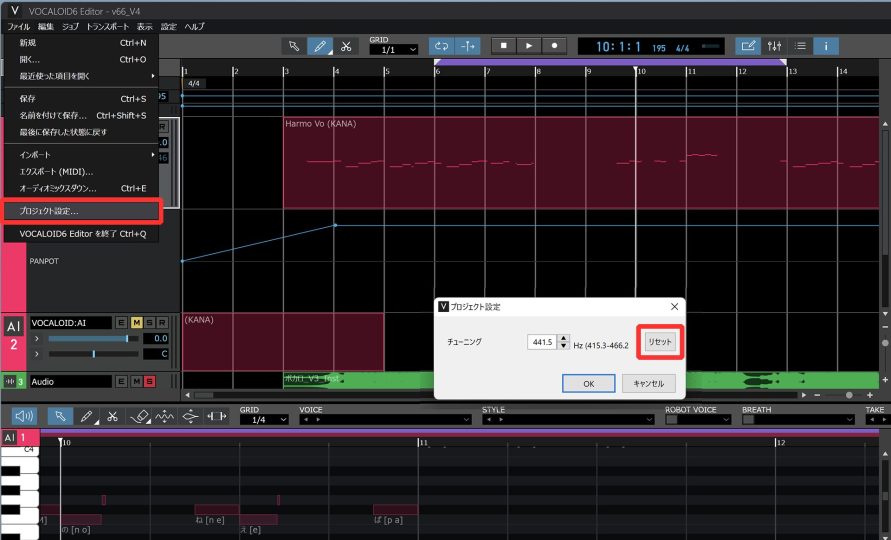Expand volume row on VOCALOID:AI track
This screenshot has width=891, height=540.
coord(37,339)
